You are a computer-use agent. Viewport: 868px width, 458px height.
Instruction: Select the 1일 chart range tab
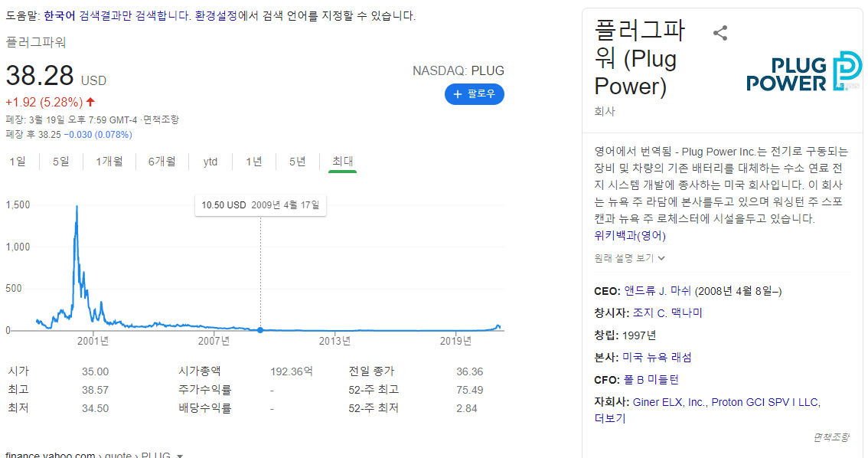point(18,162)
